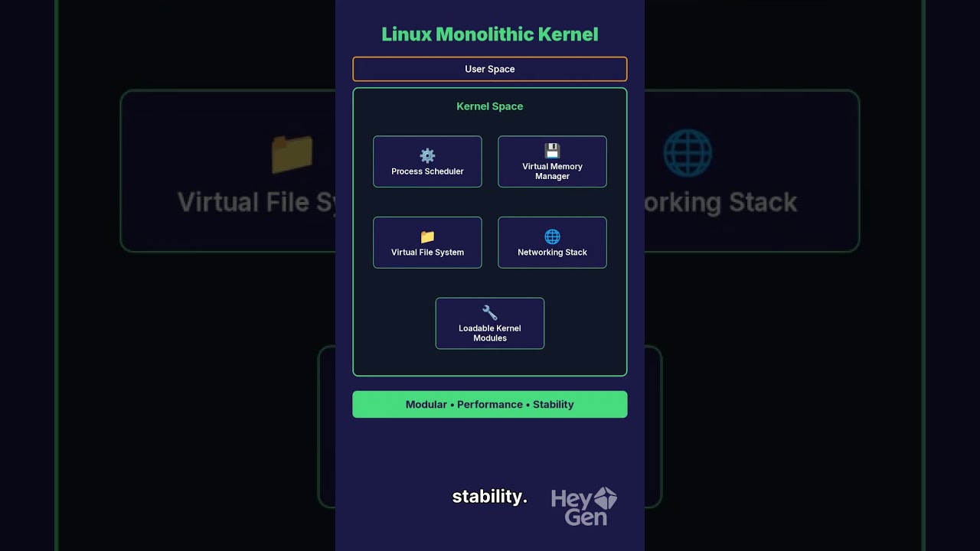The width and height of the screenshot is (980, 551).
Task: Click the large blurred globe icon in background
Action: (688, 153)
